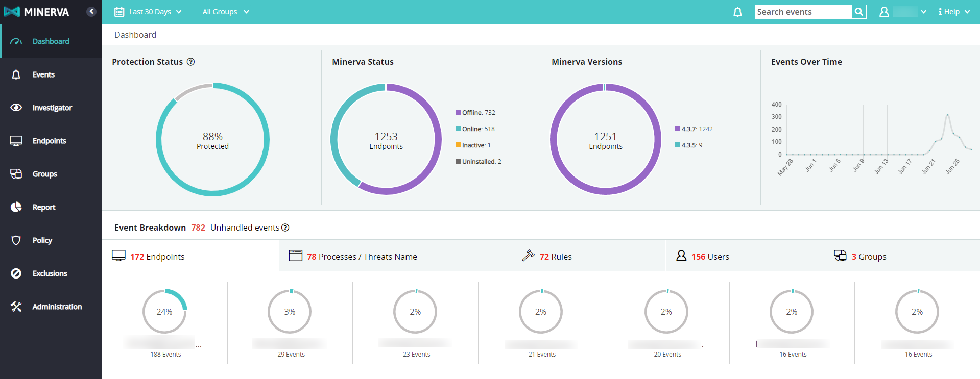
Task: Open Administration tools in sidebar
Action: pos(56,307)
